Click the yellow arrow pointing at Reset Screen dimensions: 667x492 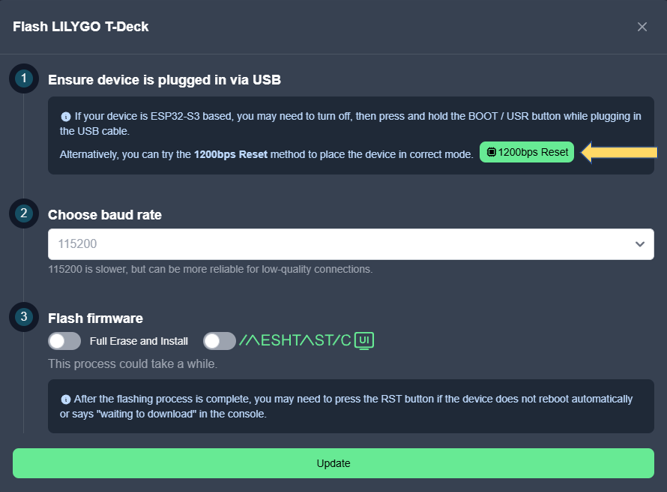[x=619, y=152]
